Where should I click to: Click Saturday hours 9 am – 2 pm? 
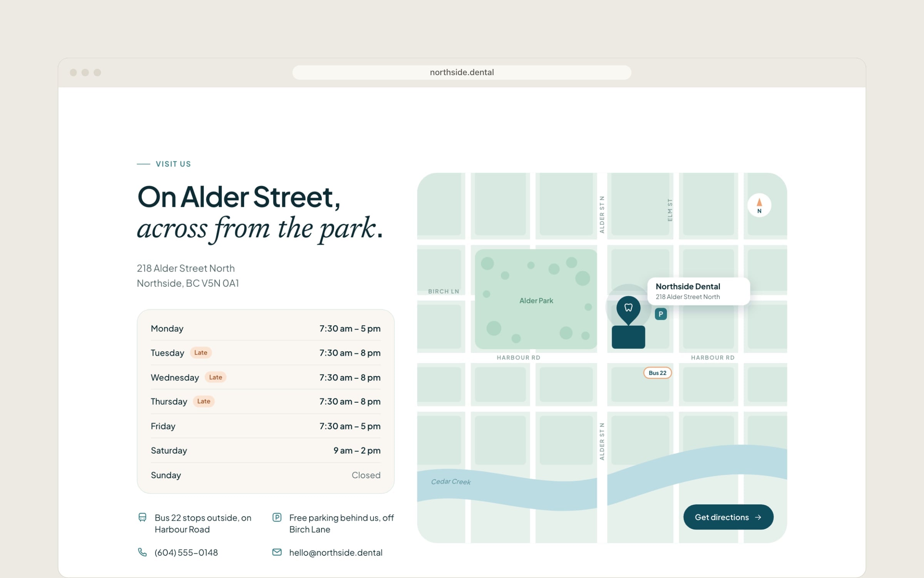(x=357, y=450)
